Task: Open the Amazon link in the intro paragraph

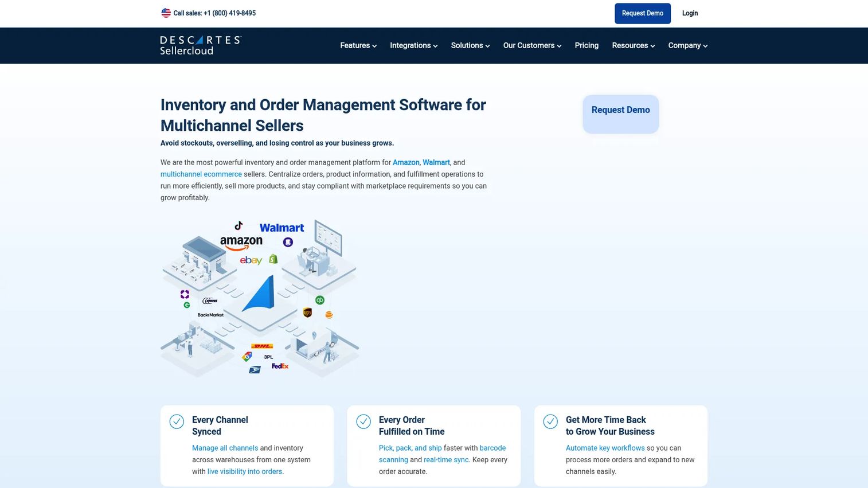Action: (x=406, y=162)
